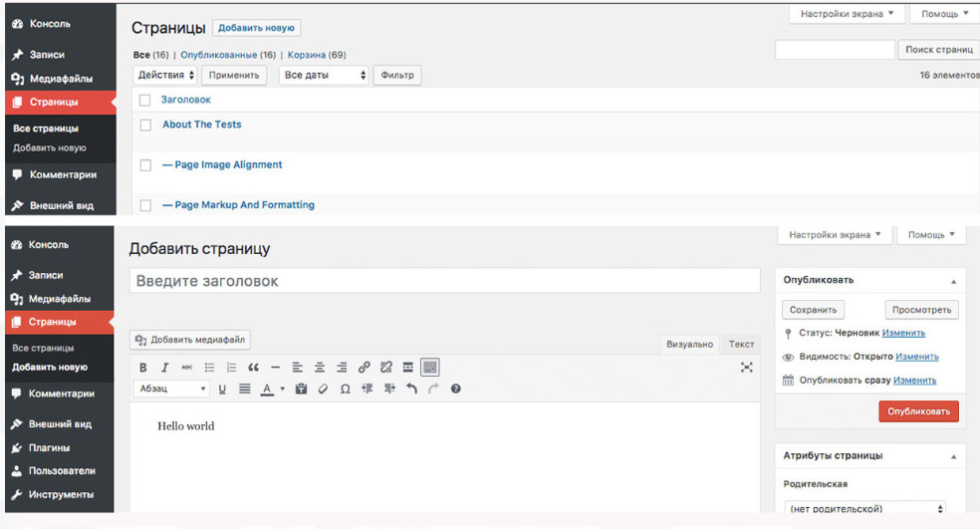Decrease the indent
Image resolution: width=980 pixels, height=529 pixels.
[367, 389]
